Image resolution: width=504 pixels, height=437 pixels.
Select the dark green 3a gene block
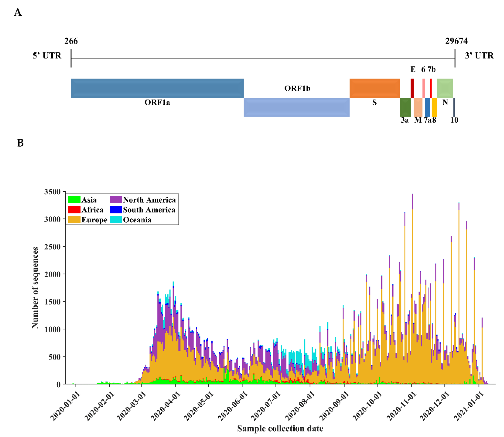click(x=405, y=107)
